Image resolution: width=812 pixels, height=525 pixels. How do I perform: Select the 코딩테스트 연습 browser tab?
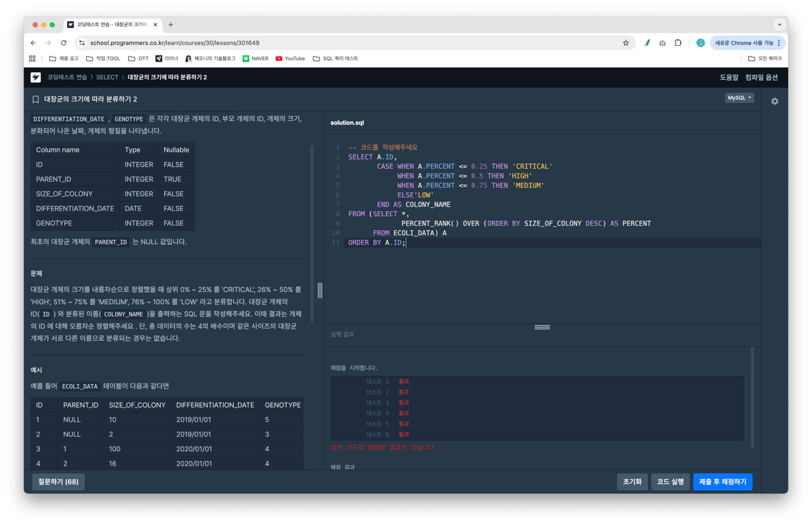(112, 25)
